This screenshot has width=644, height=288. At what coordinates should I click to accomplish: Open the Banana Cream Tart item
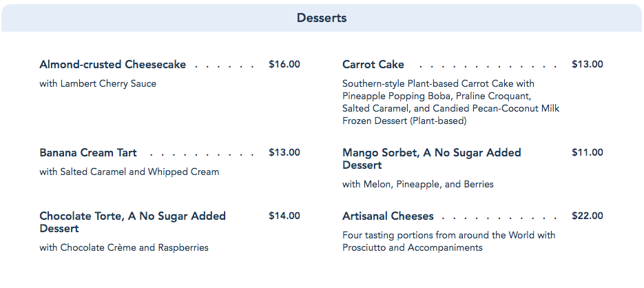point(88,153)
